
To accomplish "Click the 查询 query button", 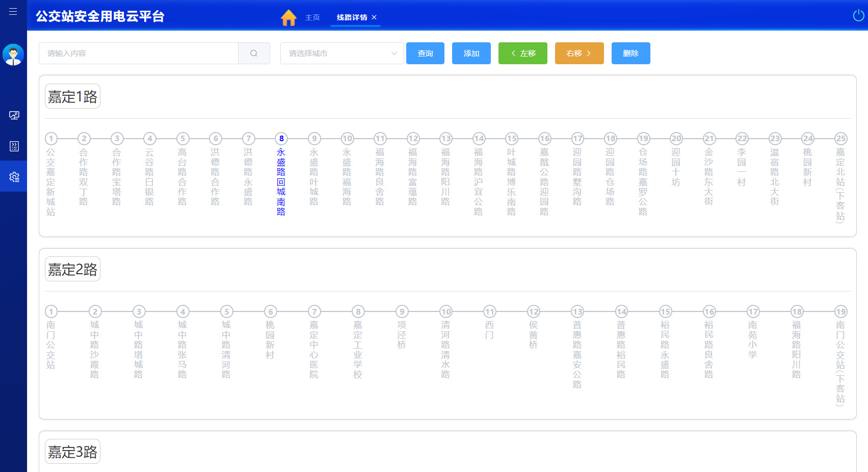I will pyautogui.click(x=425, y=54).
